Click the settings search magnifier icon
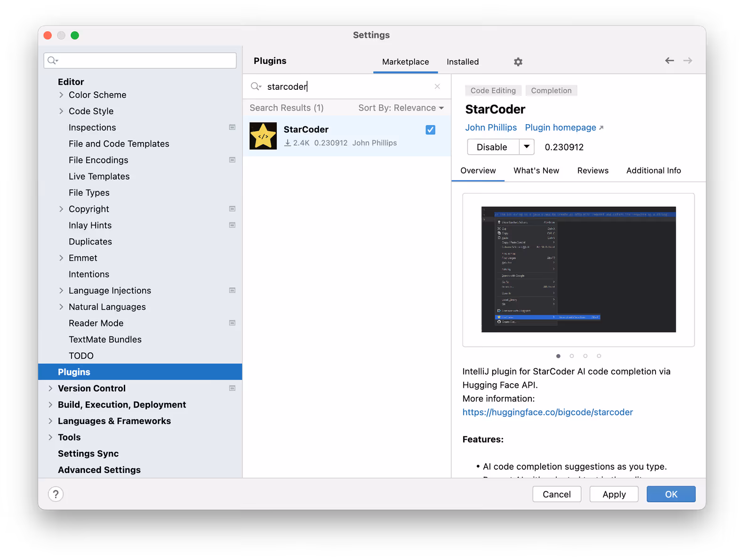The width and height of the screenshot is (744, 560). [x=52, y=61]
